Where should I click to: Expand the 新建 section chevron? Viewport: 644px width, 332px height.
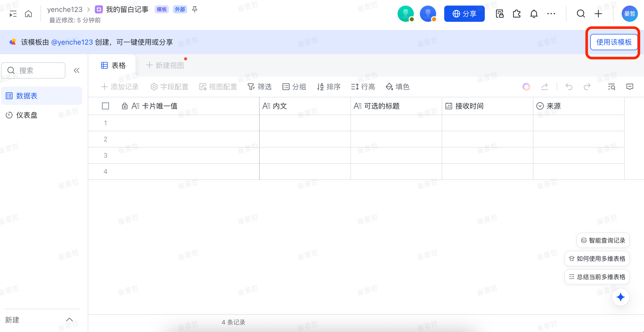(x=69, y=320)
